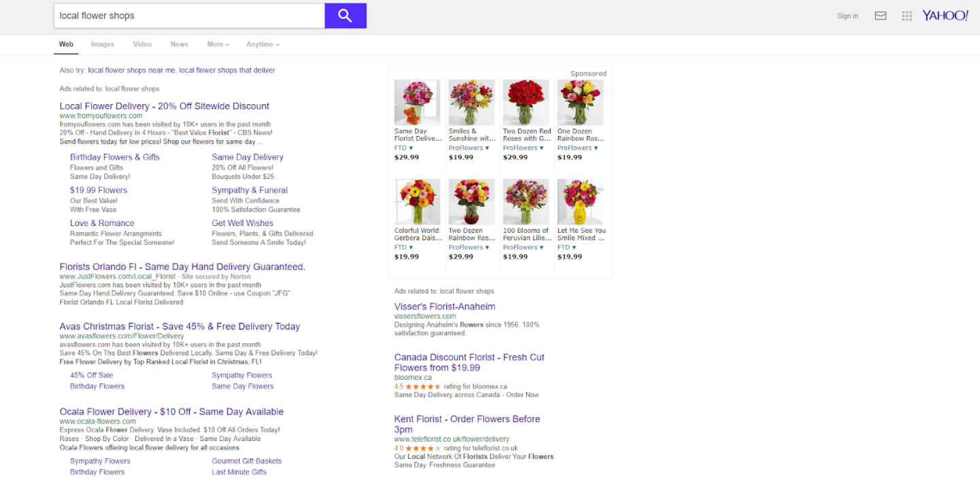Open the Local Flower Delivery 20% Off result

(164, 106)
